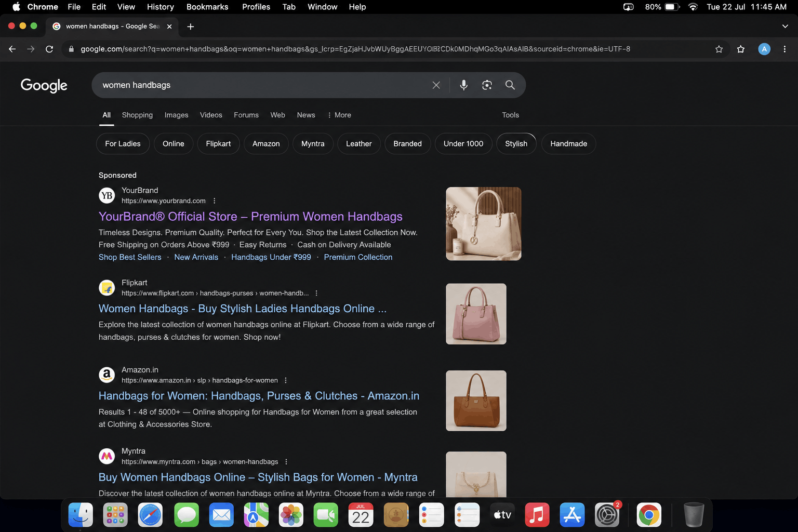Screen dimensions: 798x532
Task: Open Myntra Buy Women Handbags link
Action: [258, 477]
